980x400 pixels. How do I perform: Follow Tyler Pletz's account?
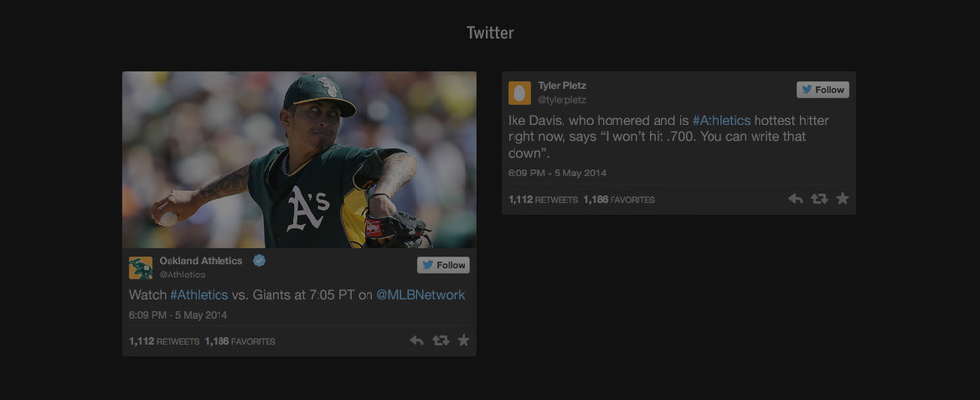click(x=822, y=90)
